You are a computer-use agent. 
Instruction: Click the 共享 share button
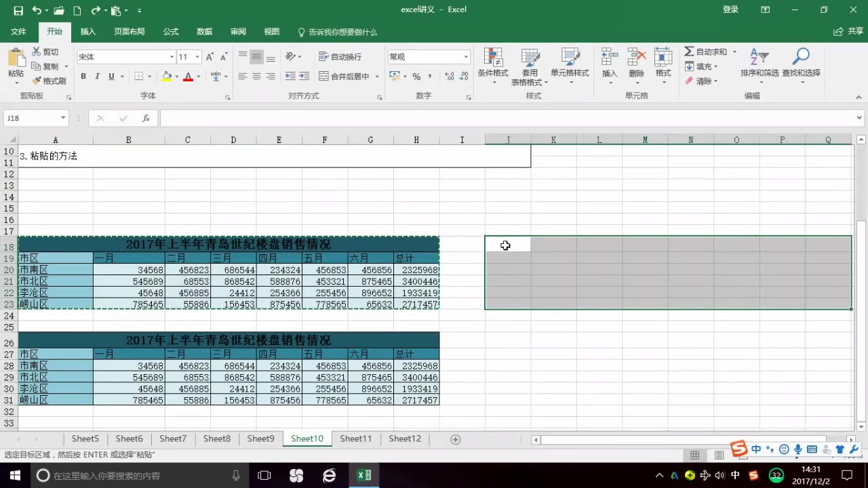pyautogui.click(x=850, y=31)
